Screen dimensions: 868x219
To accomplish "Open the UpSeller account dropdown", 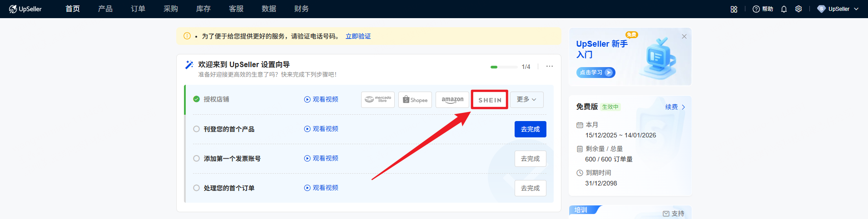I will coord(838,9).
